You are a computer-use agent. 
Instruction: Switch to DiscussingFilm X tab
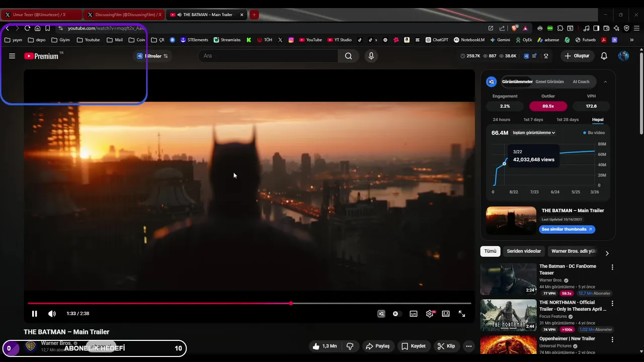pos(123,15)
